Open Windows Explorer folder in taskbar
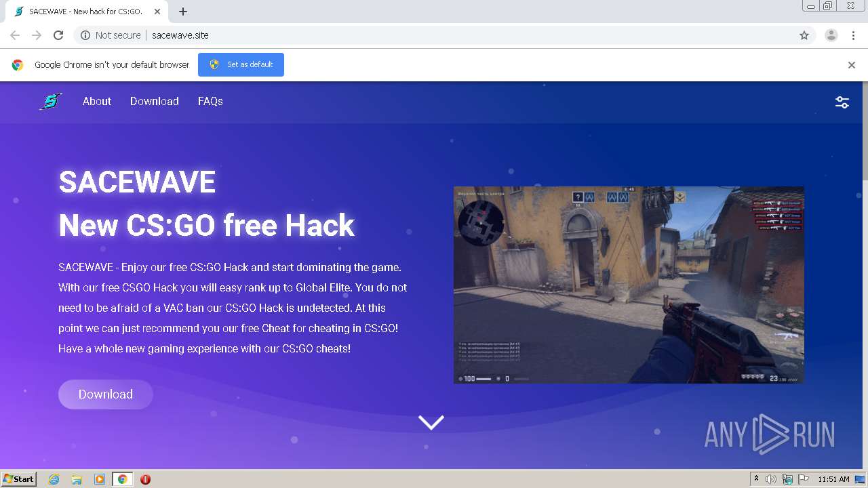Image resolution: width=868 pixels, height=488 pixels. pyautogui.click(x=77, y=479)
